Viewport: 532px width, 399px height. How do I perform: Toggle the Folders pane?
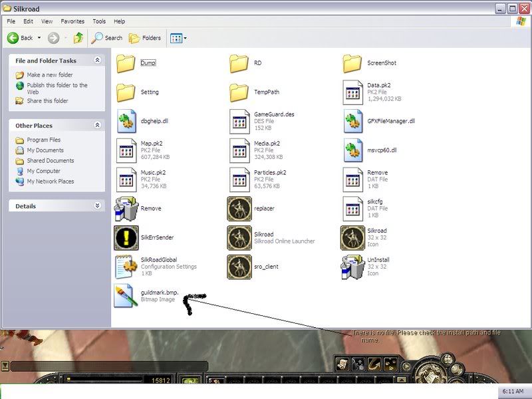coord(144,38)
